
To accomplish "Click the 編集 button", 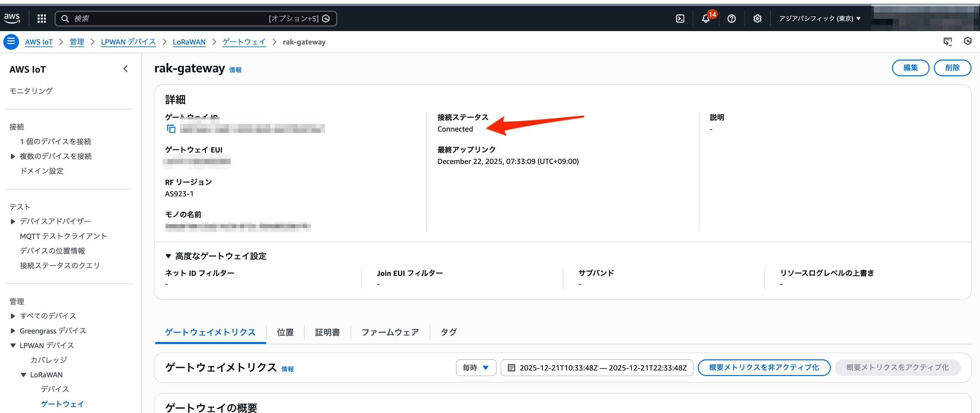I will pos(910,68).
